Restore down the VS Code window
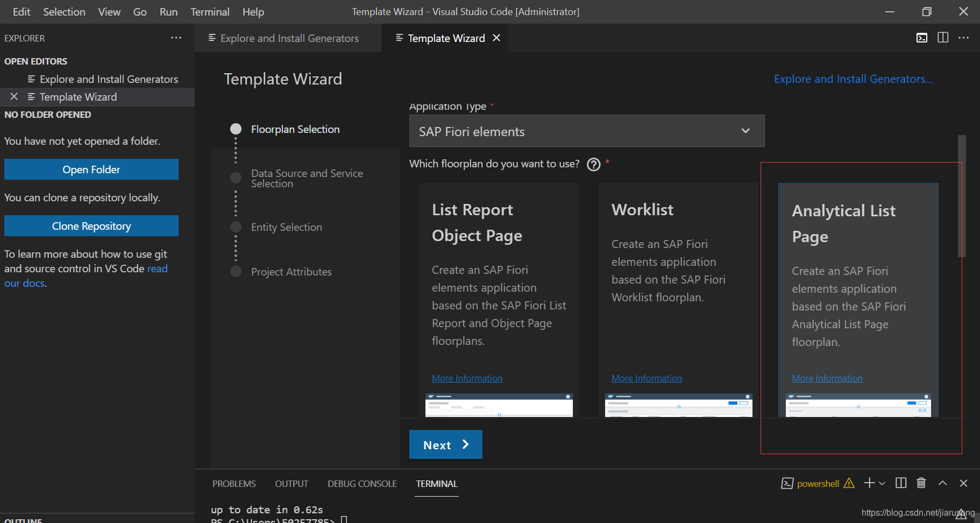This screenshot has height=523, width=980. [927, 11]
